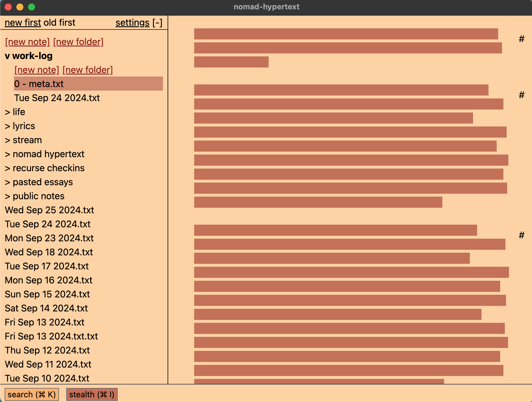Viewport: 532px width, 402px height.
Task: Click the second # anchor beside the middle paragraph
Action: pos(521,95)
